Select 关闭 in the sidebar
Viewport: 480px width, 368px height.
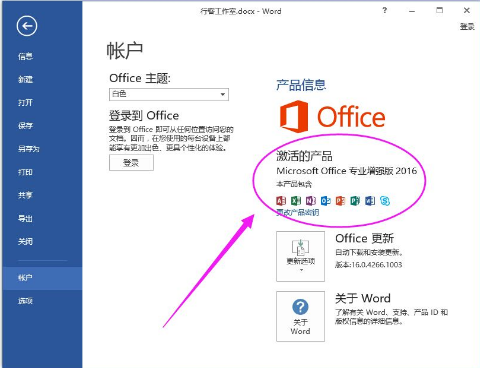point(25,241)
